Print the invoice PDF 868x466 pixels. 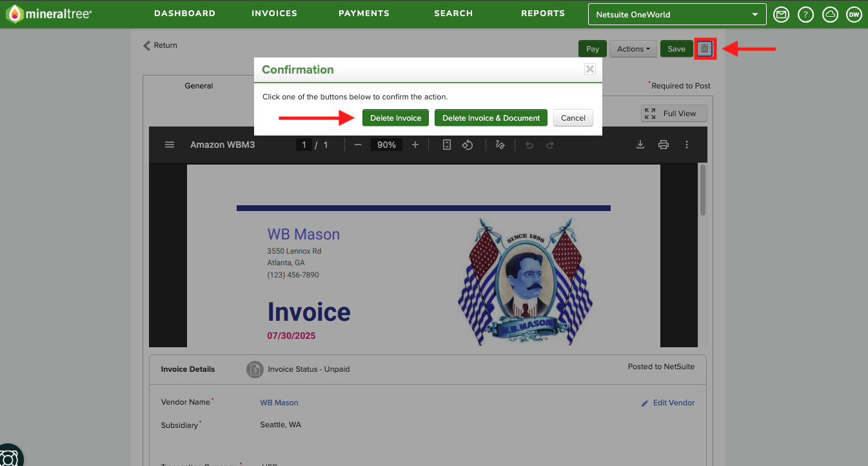pyautogui.click(x=664, y=145)
